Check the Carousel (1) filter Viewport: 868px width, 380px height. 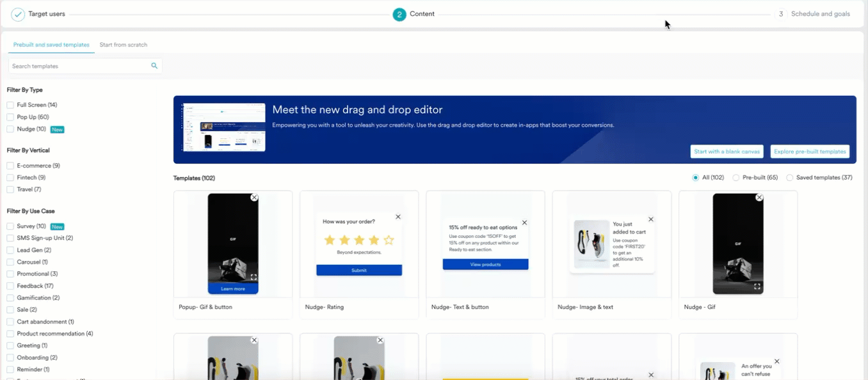tap(10, 262)
